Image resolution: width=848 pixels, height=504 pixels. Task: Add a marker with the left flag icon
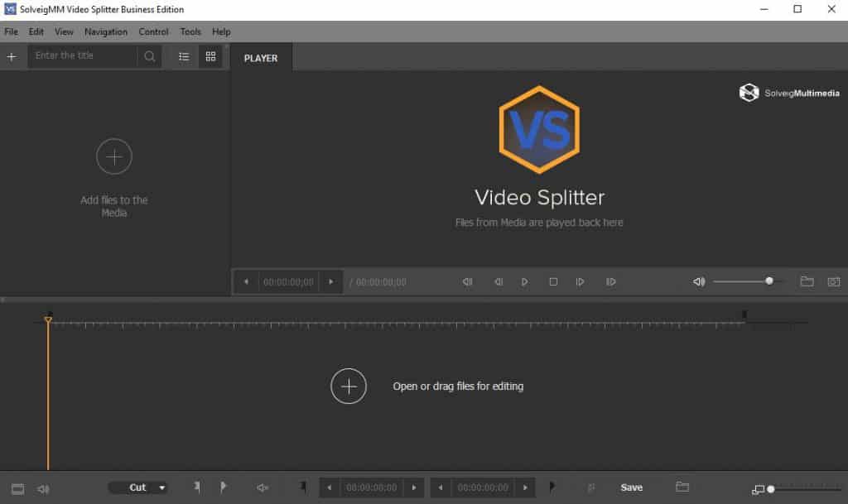click(197, 487)
